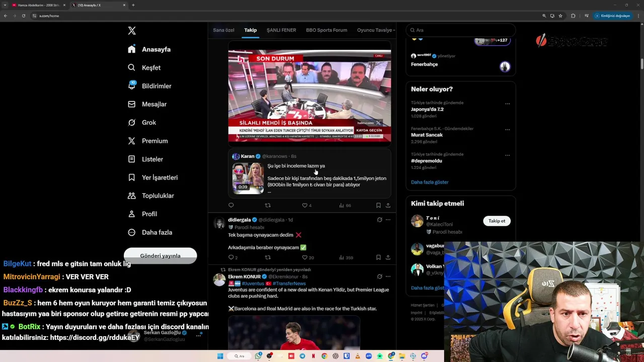Open Mesajlar messages
Screen dimensions: 644x362
pyautogui.click(x=147, y=104)
